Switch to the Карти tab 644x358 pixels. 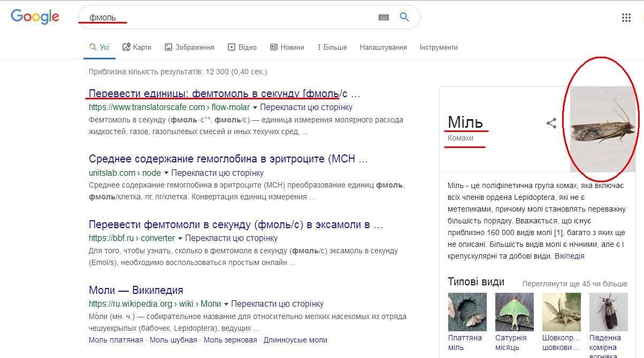tap(136, 47)
